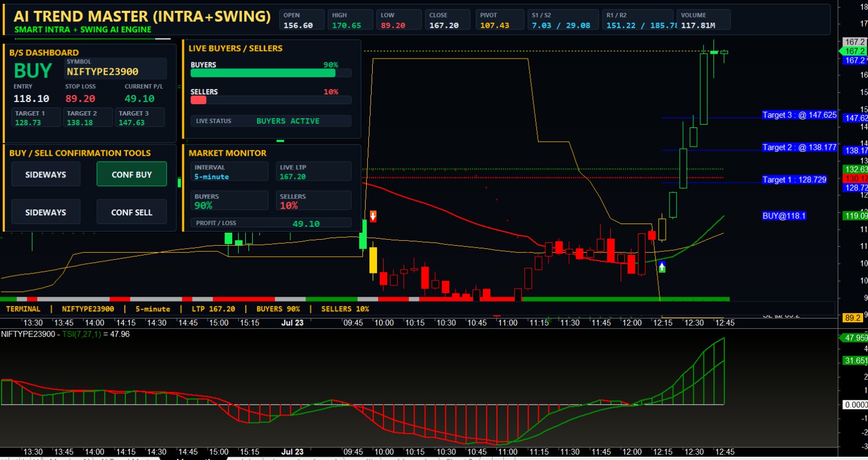This screenshot has height=460, width=868.
Task: Click the red 130.12 price axis tag
Action: pyautogui.click(x=854, y=178)
